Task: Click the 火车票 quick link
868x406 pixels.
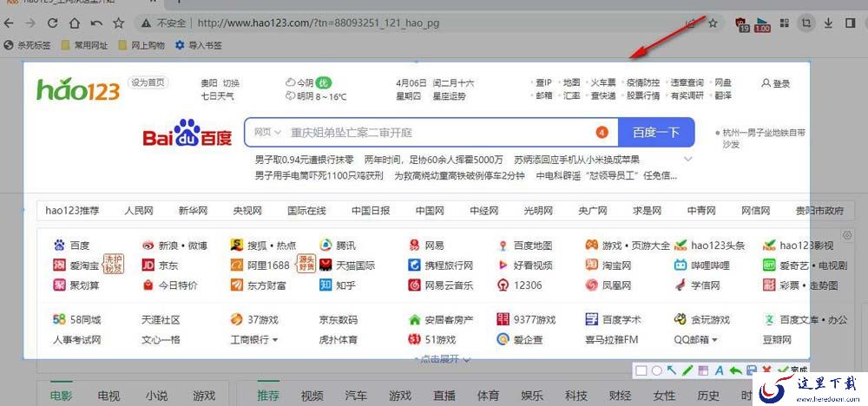Action: pyautogui.click(x=603, y=83)
